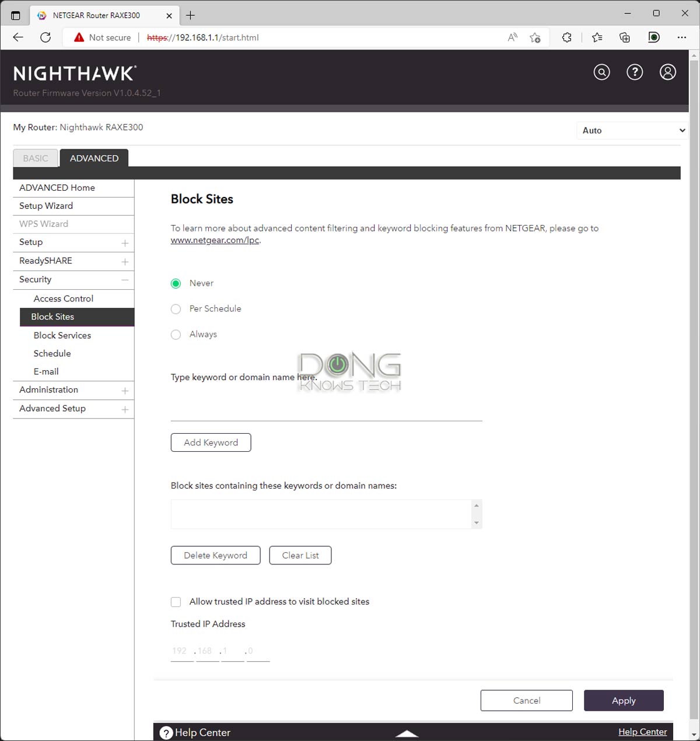Expand the ReadySHARE menu section
Image resolution: width=700 pixels, height=741 pixels.
(x=125, y=261)
